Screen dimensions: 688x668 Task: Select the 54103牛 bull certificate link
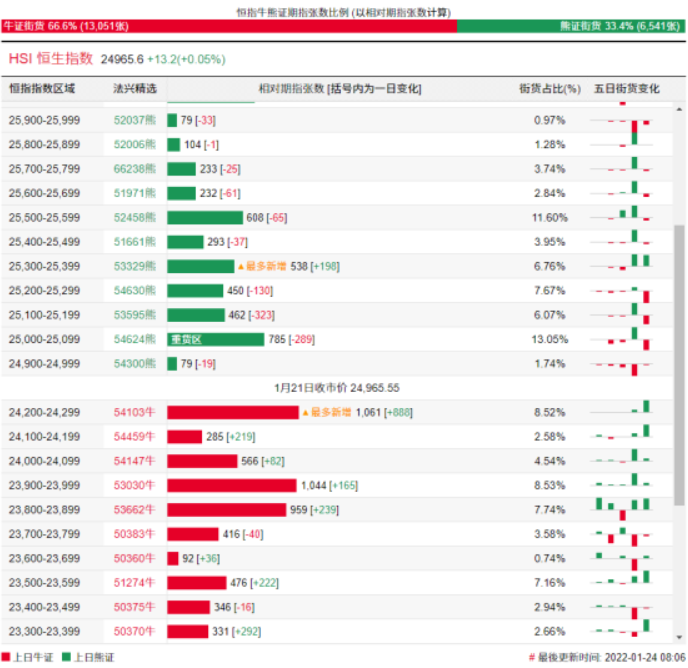[x=135, y=412]
